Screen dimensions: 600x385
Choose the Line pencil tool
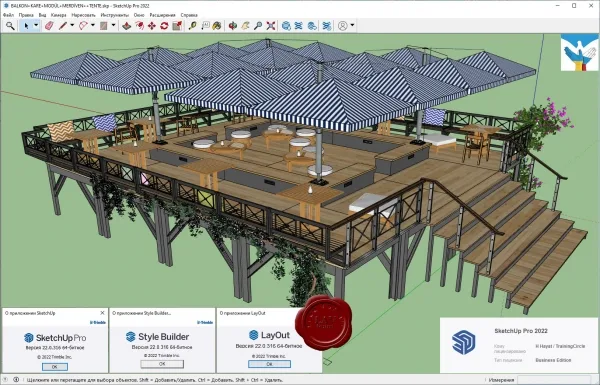click(63, 26)
